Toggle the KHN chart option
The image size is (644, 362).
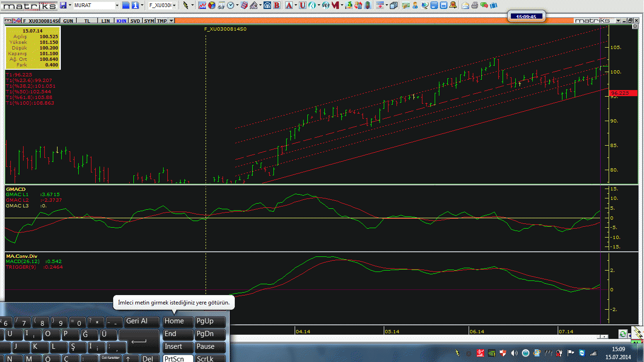[121, 21]
